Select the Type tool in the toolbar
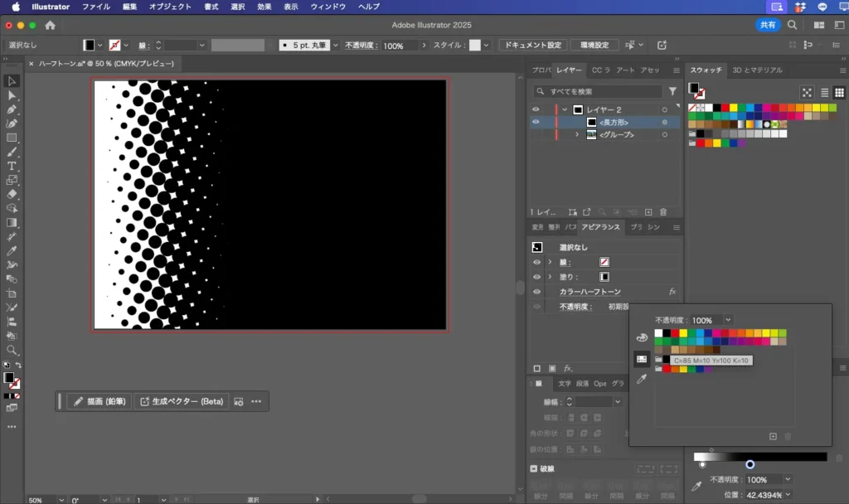This screenshot has width=849, height=504. point(12,166)
